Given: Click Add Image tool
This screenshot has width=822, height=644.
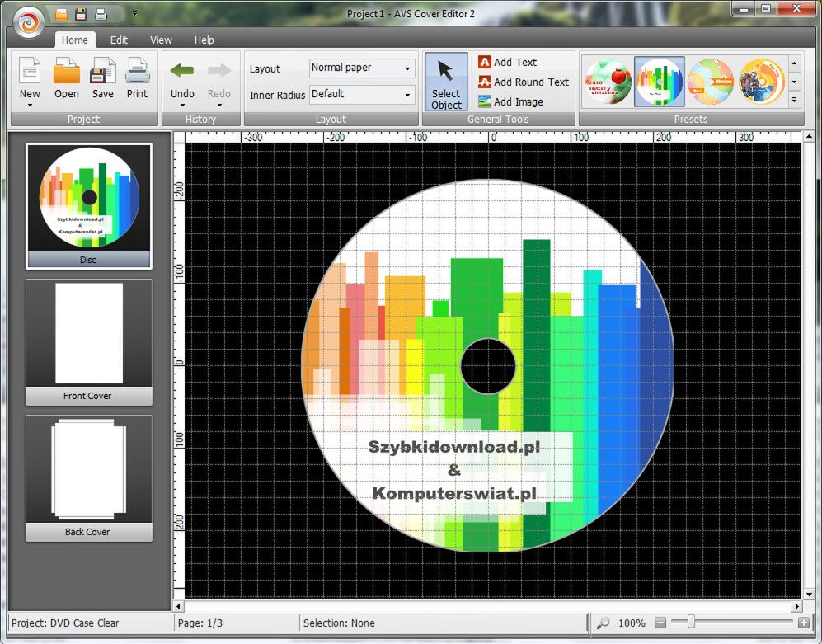Looking at the screenshot, I should pos(510,101).
